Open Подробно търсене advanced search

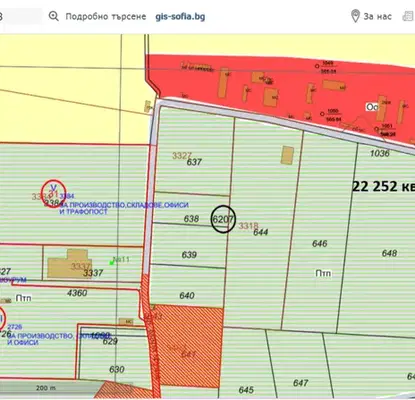point(106,17)
